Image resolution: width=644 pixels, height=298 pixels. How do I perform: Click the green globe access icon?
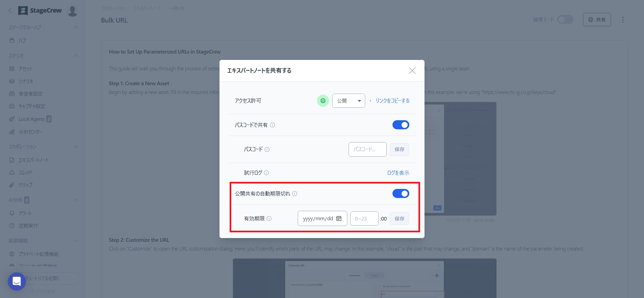tap(323, 101)
